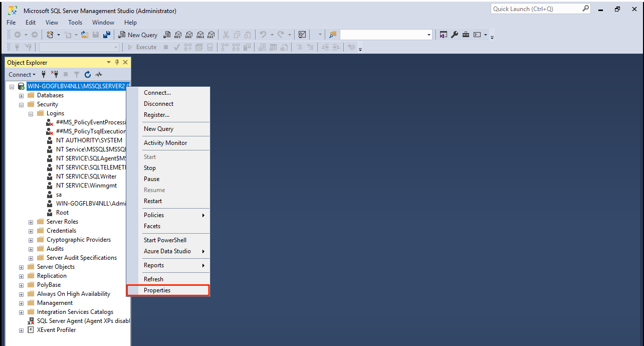The image size is (644, 346).
Task: Open the Help menu
Action: tap(130, 22)
